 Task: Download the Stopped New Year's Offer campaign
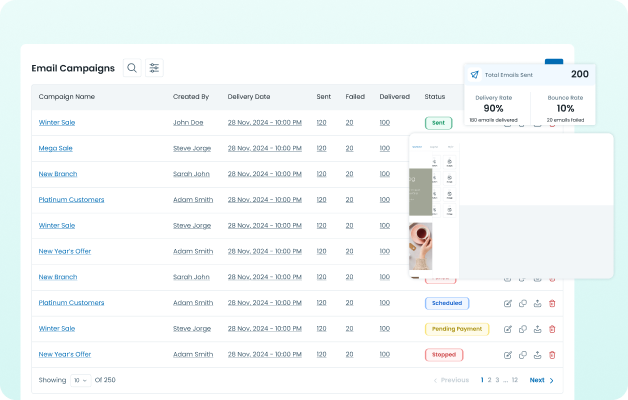(537, 355)
